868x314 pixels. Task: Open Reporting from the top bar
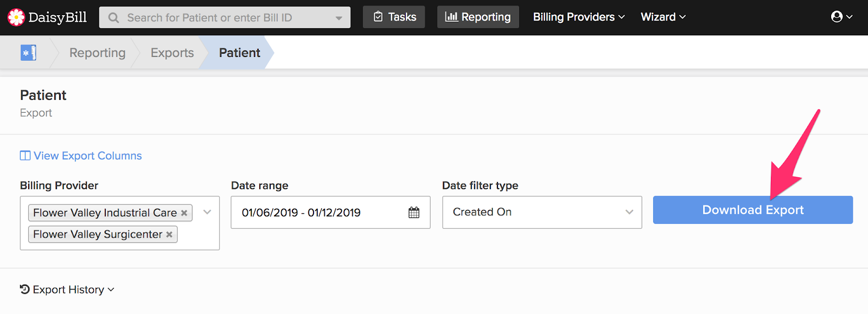pos(478,17)
